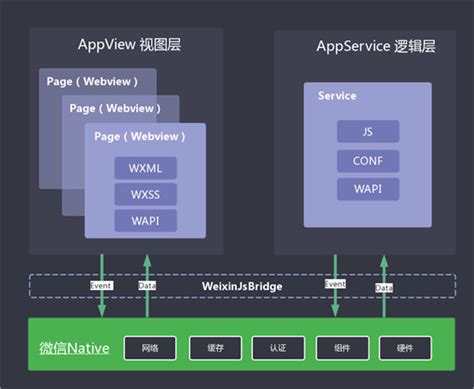
Task: Click the "Event" label below AppView
Action: 102,286
